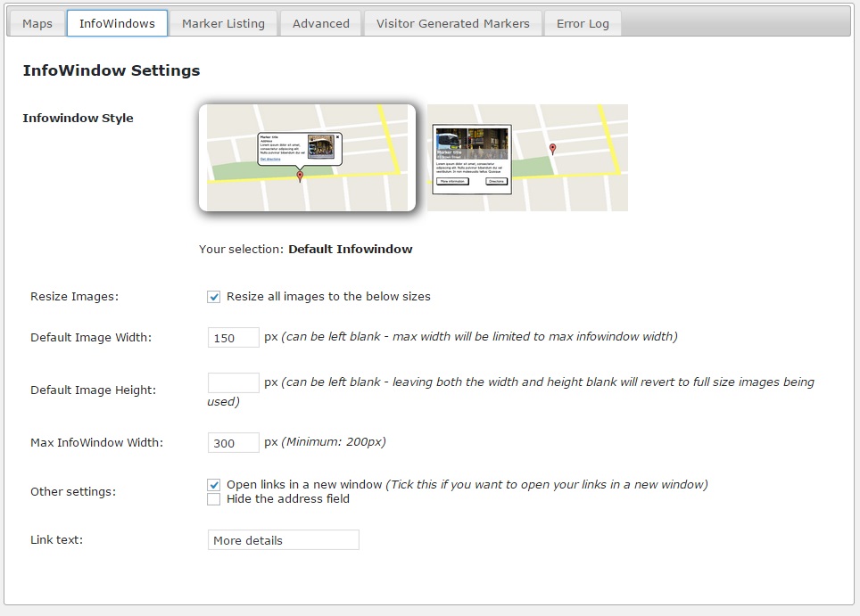
Task: Click the red marker pin in modern style preview
Action: click(x=553, y=149)
